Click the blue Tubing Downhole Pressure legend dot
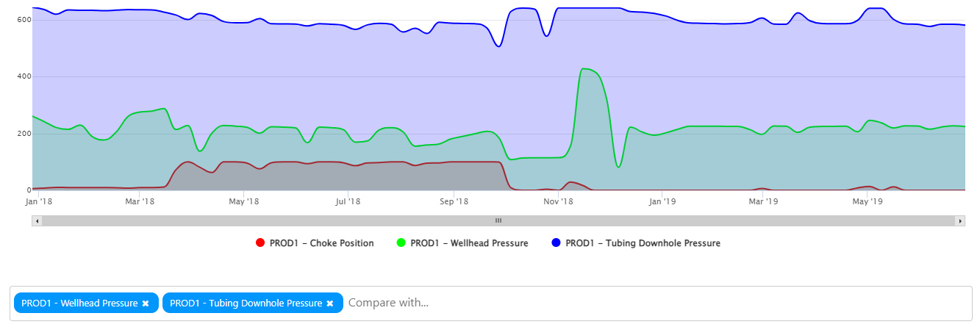 (x=557, y=243)
